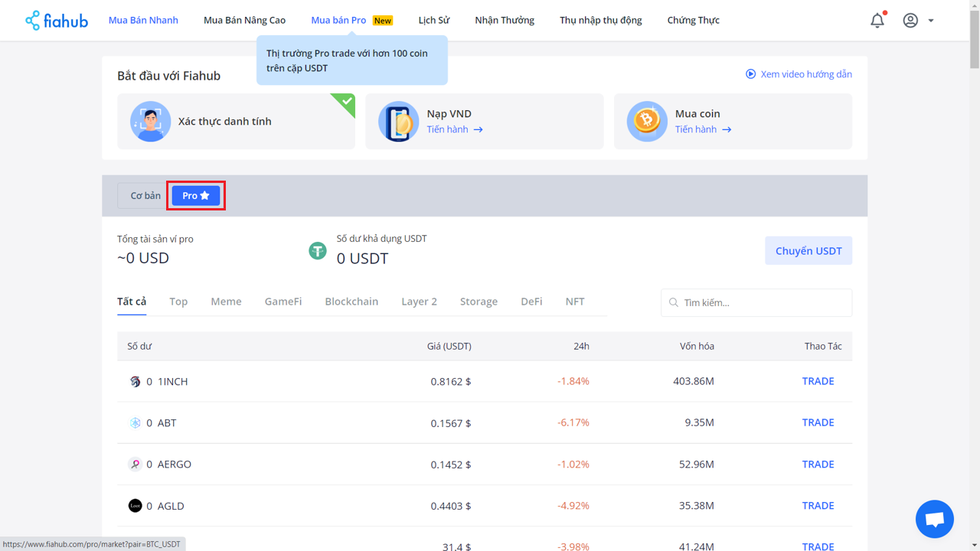The image size is (980, 551).
Task: Click Xem video hướng dẫn link
Action: point(806,74)
